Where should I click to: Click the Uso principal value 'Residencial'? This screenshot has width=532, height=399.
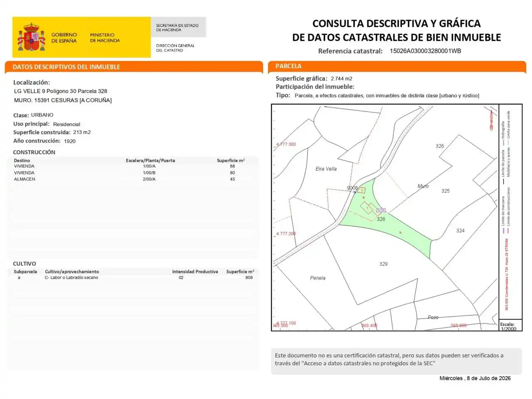[x=66, y=124]
